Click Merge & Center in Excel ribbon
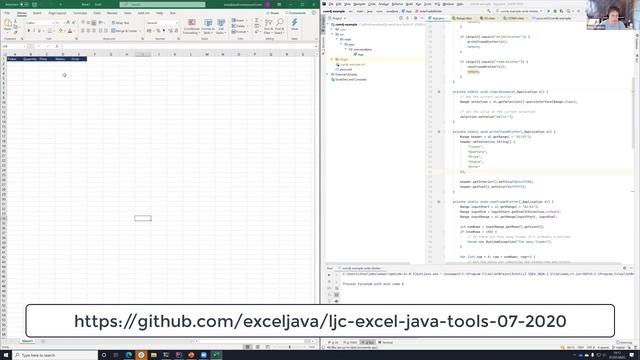The width and height of the screenshot is (640, 360). click(x=124, y=31)
